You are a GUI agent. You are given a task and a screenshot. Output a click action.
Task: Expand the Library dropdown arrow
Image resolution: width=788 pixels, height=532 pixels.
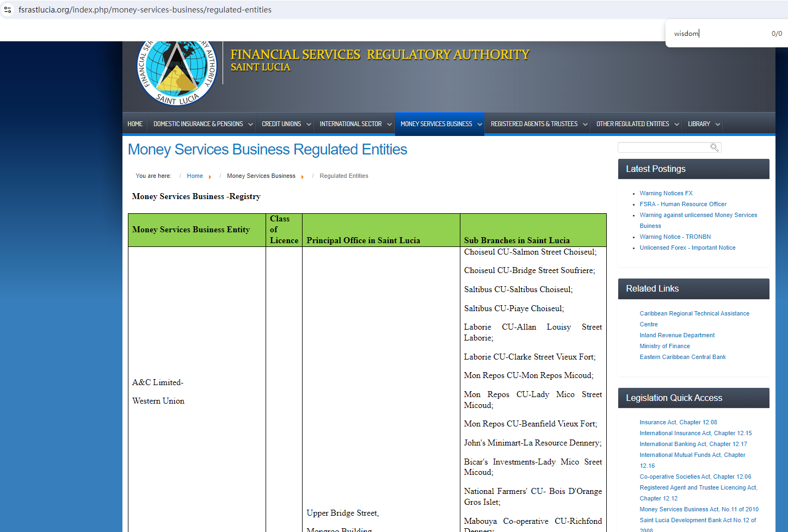pos(718,125)
